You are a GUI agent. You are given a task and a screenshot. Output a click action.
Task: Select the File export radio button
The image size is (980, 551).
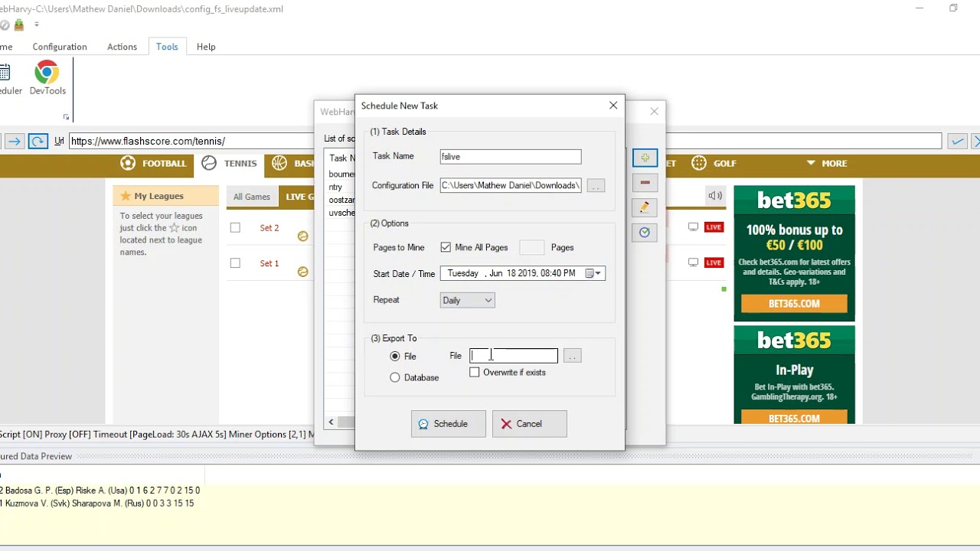(395, 356)
